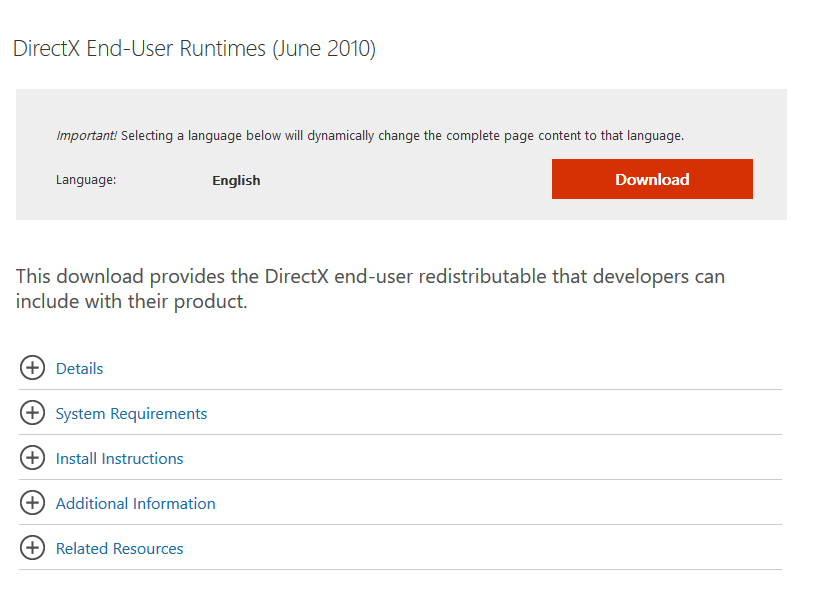Screen dimensions: 827x600
Task: Click the plus circle next to Install Instructions
Action: click(x=32, y=458)
